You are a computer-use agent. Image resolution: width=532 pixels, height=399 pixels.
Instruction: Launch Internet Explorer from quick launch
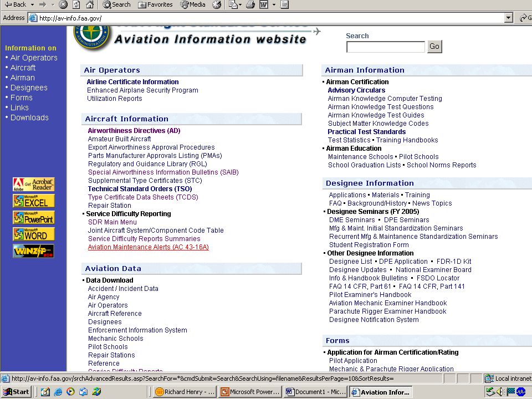pyautogui.click(x=58, y=392)
